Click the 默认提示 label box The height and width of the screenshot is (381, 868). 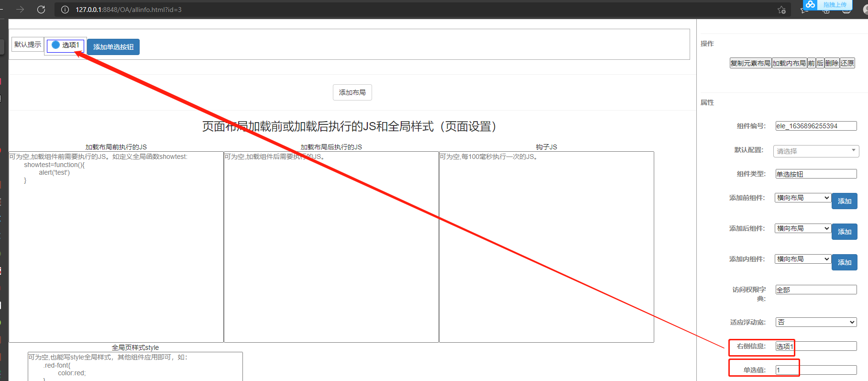click(x=28, y=45)
